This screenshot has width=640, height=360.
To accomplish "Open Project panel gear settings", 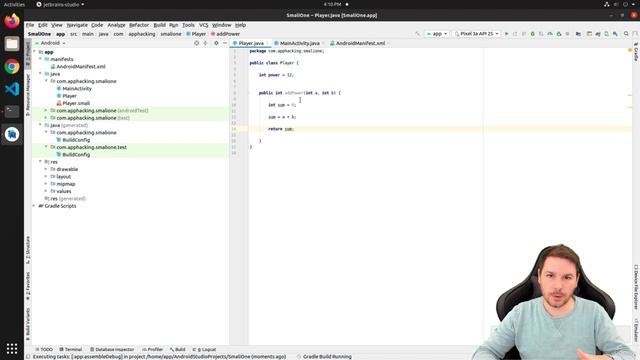I will [216, 43].
